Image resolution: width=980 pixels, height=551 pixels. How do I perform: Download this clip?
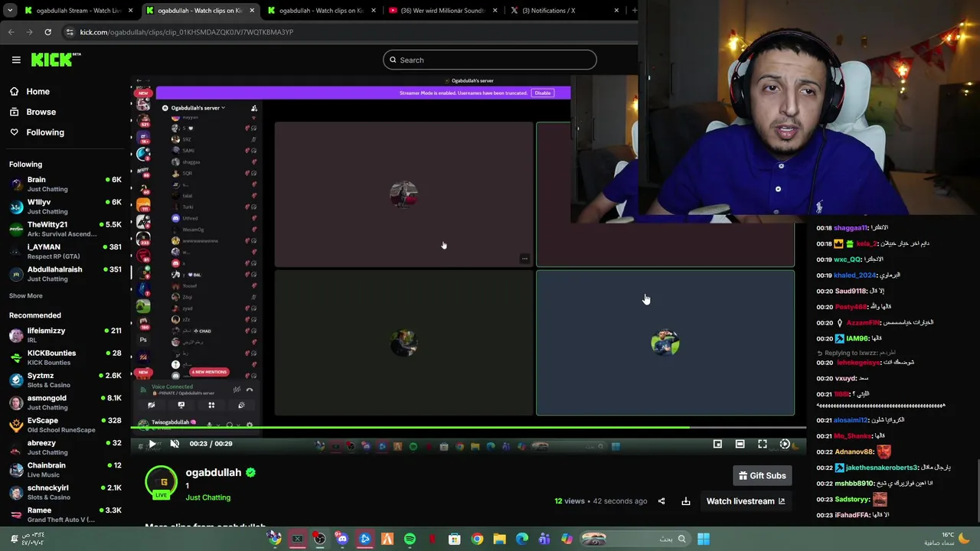[686, 501]
